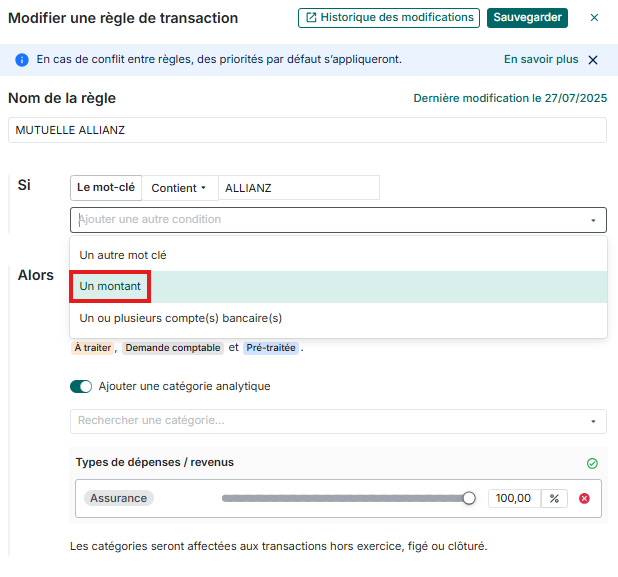618x577 pixels.
Task: Click the green checkmark validation icon
Action: [592, 463]
